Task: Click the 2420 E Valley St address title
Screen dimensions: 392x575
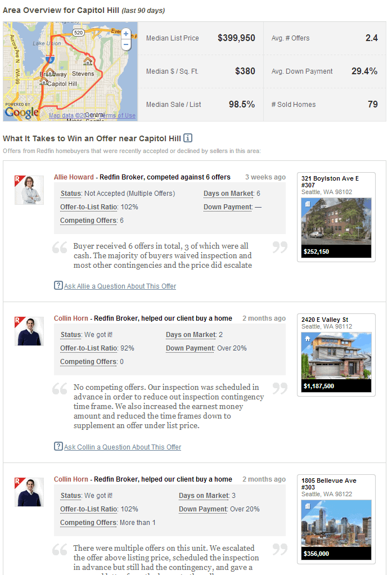Action: click(325, 320)
